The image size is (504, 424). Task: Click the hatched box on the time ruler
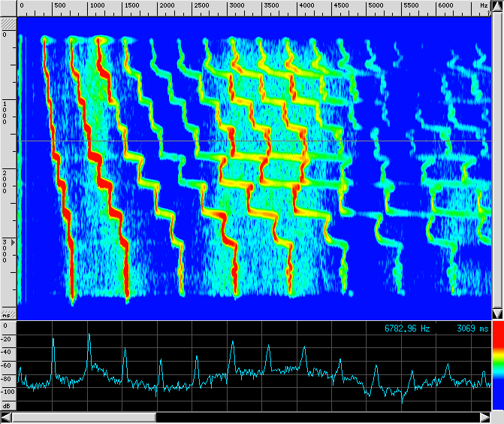(x=8, y=23)
